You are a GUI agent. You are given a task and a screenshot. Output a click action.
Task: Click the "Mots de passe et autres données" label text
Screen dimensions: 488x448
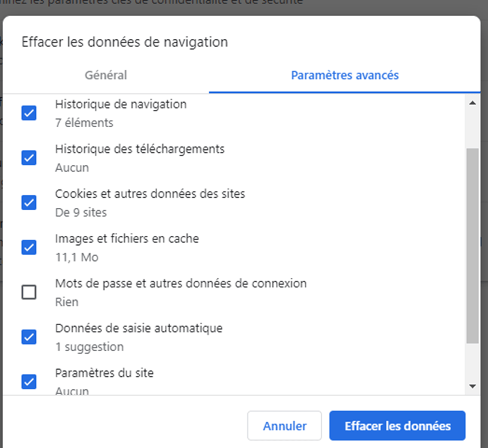click(180, 283)
